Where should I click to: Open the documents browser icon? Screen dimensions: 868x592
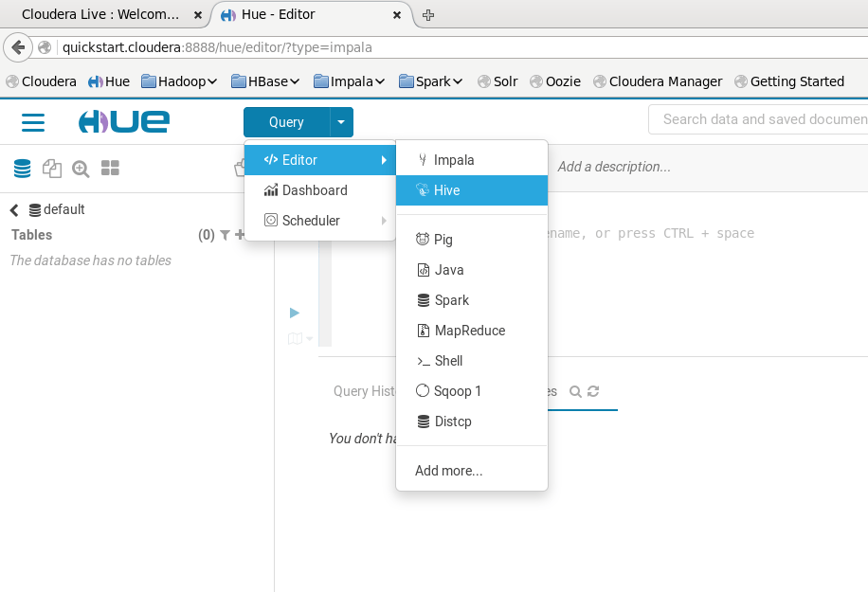click(x=52, y=168)
